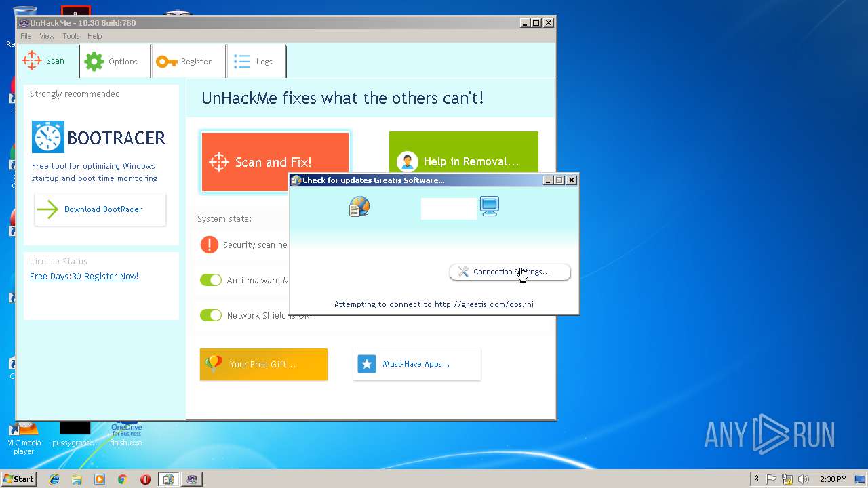Click the network tray icon
868x488 pixels.
point(787,479)
